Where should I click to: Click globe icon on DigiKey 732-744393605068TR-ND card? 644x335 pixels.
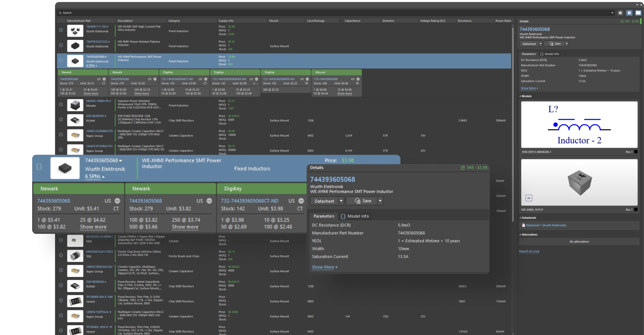[307, 79]
